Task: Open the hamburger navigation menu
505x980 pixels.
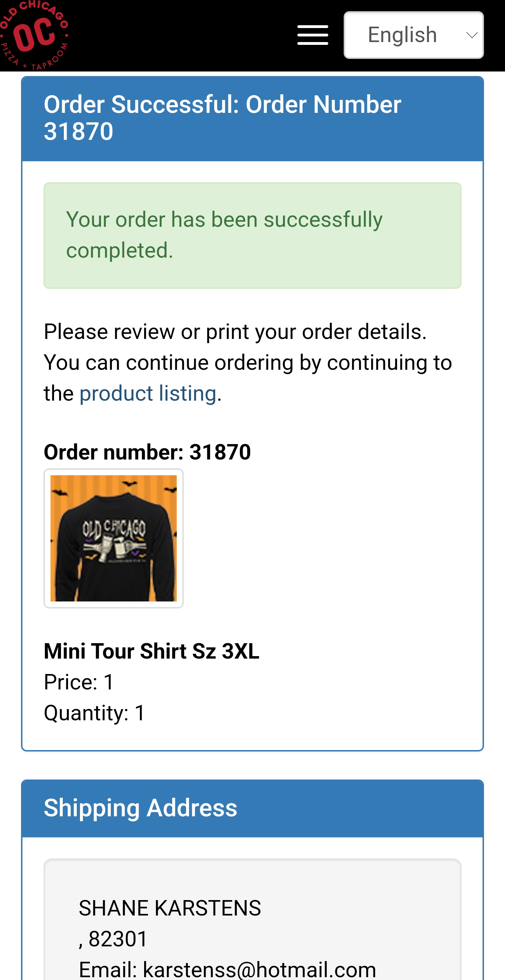Action: click(312, 35)
